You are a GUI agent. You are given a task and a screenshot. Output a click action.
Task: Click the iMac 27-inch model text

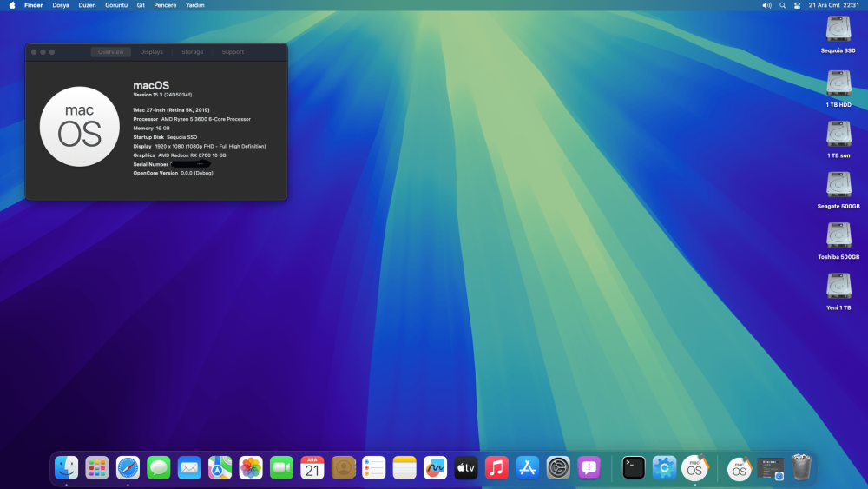(x=171, y=109)
